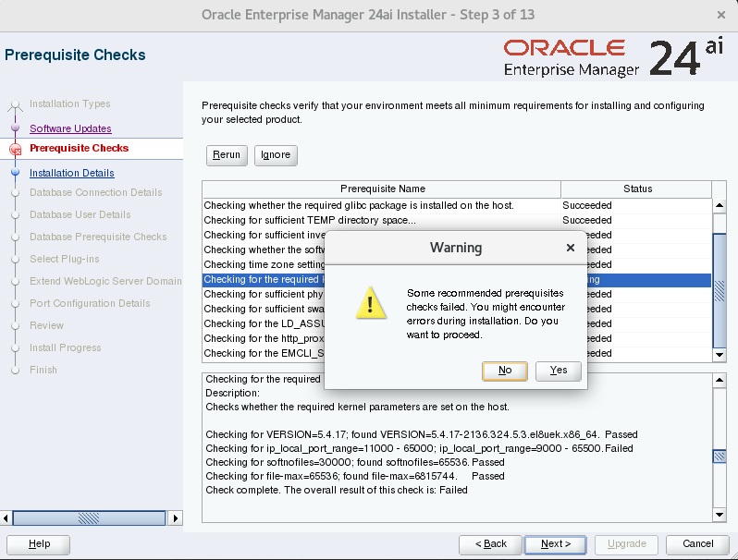The width and height of the screenshot is (738, 560).
Task: Select the 'Checking for the http_prox' row
Action: point(457,338)
